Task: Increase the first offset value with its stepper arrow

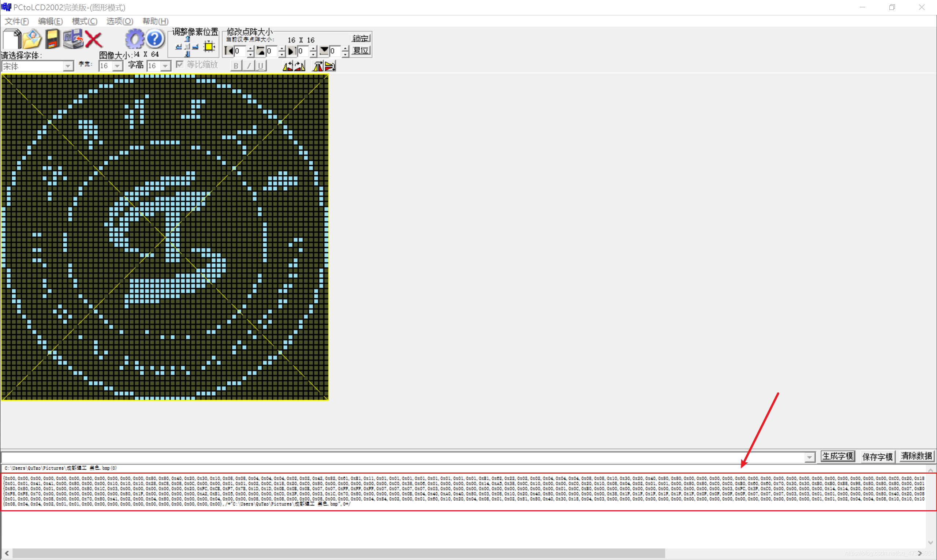Action: point(250,48)
